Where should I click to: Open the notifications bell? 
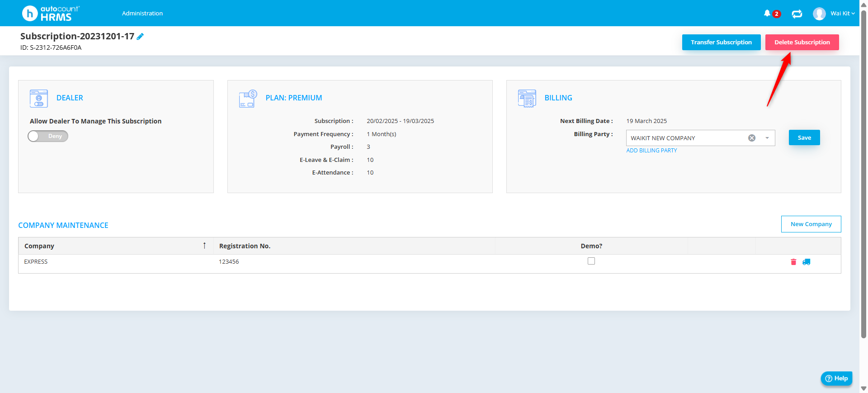[767, 13]
